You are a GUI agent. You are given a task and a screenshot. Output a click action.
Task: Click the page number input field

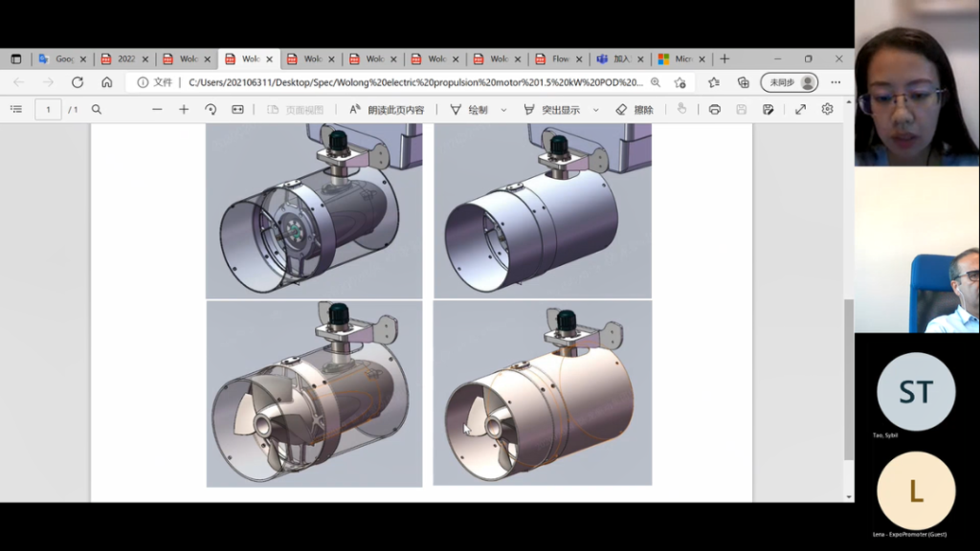48,109
